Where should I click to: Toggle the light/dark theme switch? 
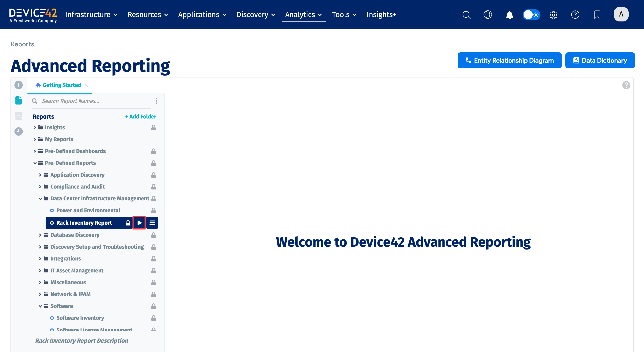tap(531, 15)
